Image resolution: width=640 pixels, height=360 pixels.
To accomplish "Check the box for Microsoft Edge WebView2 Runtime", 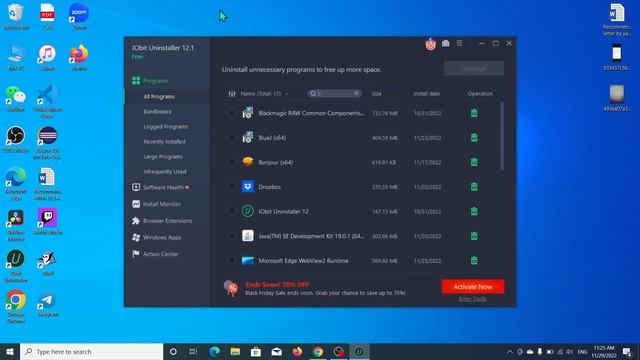I will [x=232, y=260].
